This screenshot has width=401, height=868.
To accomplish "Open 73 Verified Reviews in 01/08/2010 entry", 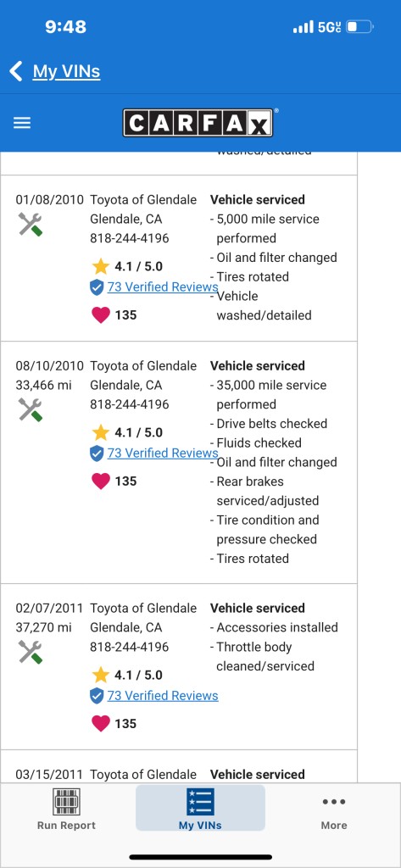I will click(163, 287).
